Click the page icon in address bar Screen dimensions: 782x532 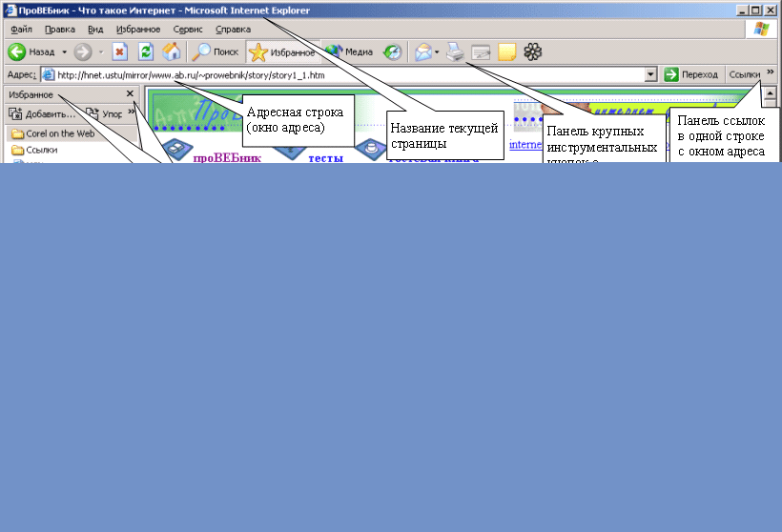pos(49,74)
